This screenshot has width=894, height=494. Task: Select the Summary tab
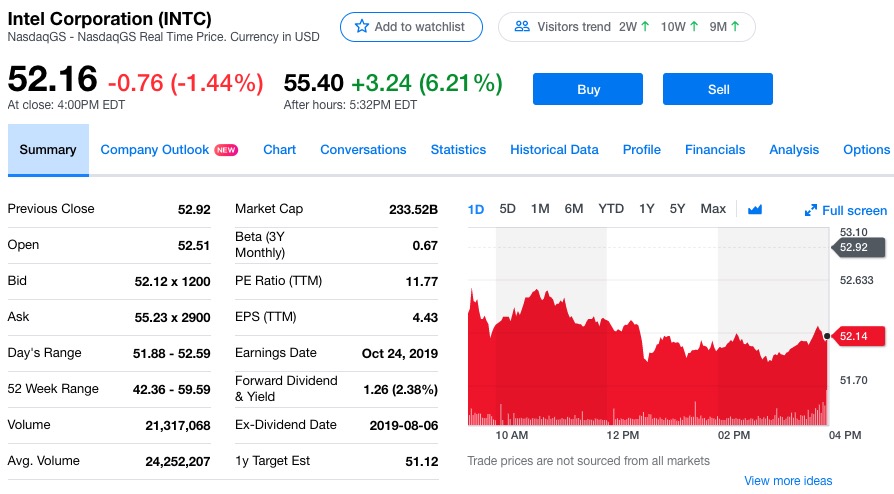[x=48, y=149]
